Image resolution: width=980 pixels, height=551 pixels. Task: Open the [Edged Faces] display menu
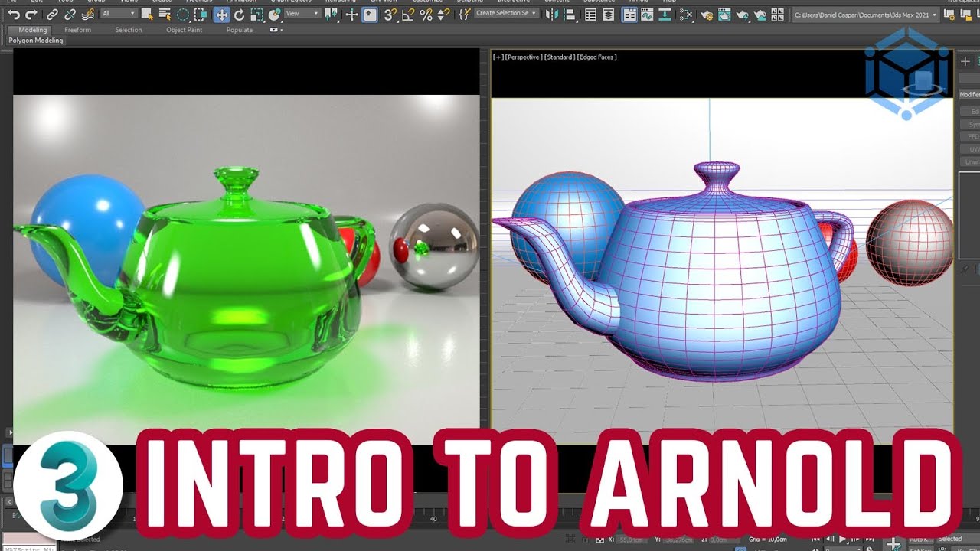coord(596,57)
